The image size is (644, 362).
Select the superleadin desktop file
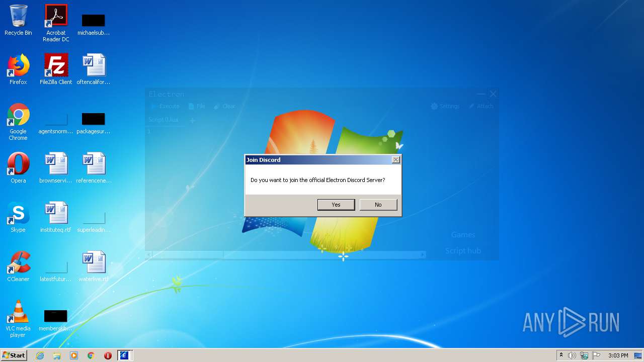click(94, 221)
